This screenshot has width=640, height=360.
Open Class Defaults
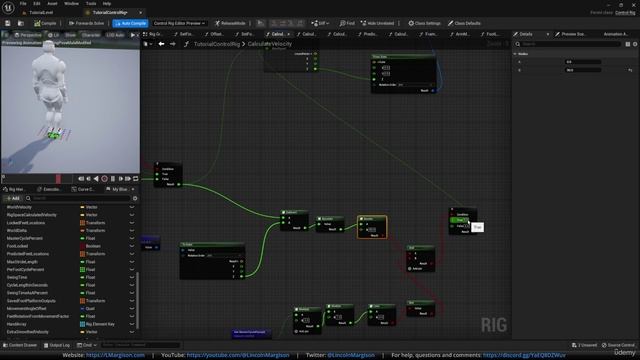[x=464, y=23]
